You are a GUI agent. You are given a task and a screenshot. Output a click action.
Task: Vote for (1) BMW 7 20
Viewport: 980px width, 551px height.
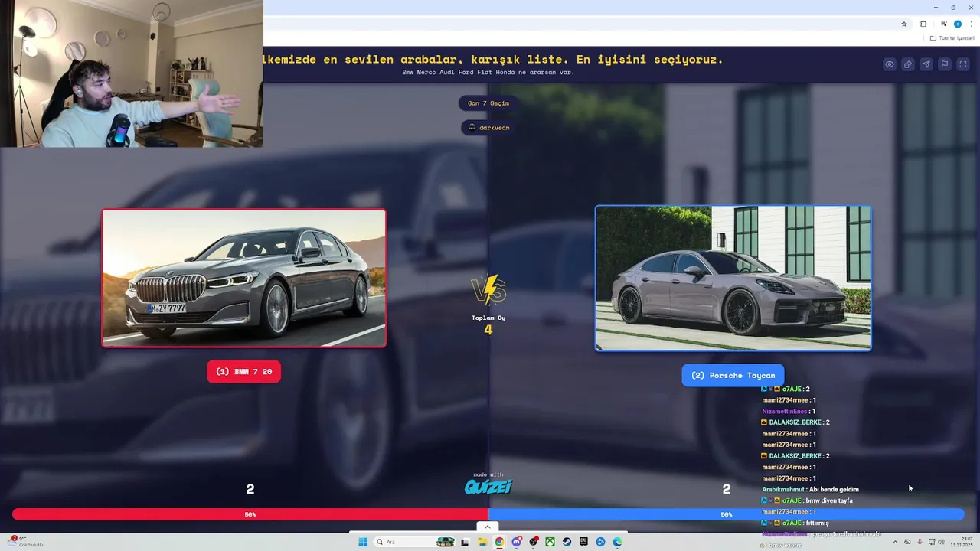pos(243,371)
